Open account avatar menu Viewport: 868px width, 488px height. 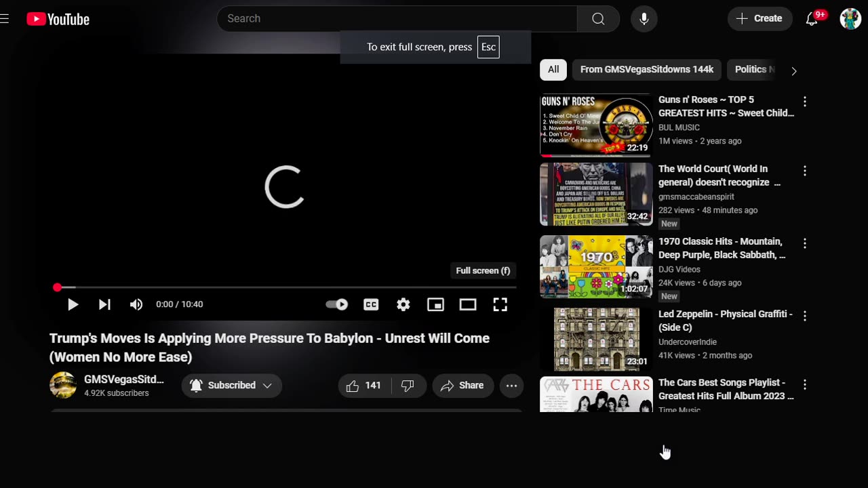(850, 19)
